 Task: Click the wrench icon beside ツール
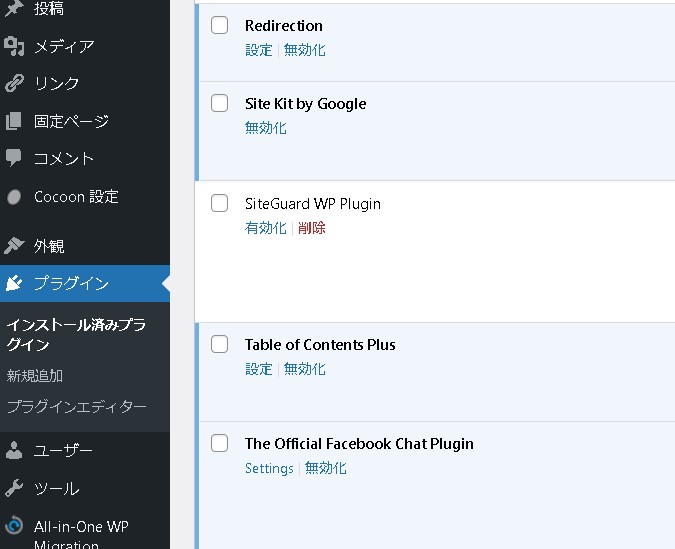click(x=14, y=489)
